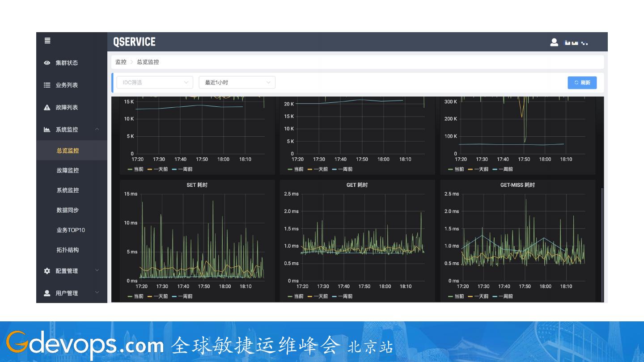Viewport: 644px width, 362px height.
Task: Toggle 一天前 series in GET 耗时 legend
Action: pyautogui.click(x=320, y=296)
